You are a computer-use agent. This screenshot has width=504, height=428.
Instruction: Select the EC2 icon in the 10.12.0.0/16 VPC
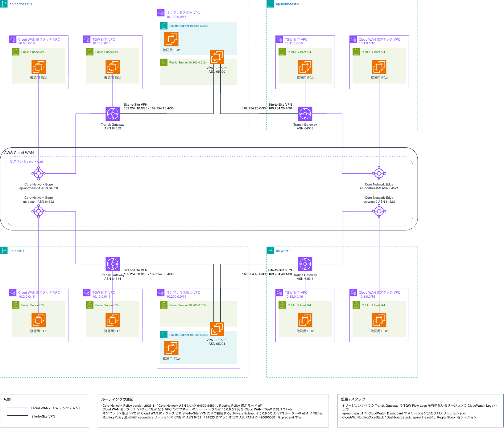(x=113, y=320)
